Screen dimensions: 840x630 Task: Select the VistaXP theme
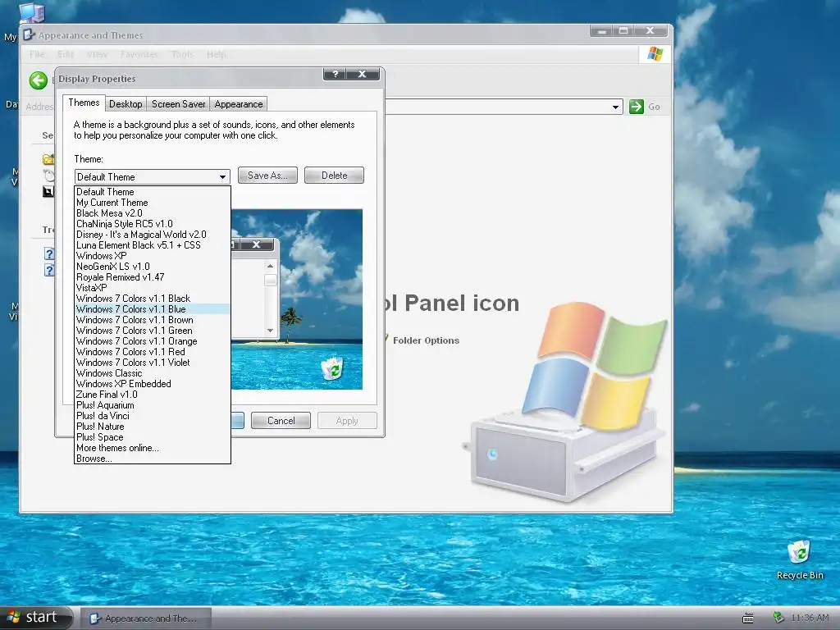click(x=152, y=288)
